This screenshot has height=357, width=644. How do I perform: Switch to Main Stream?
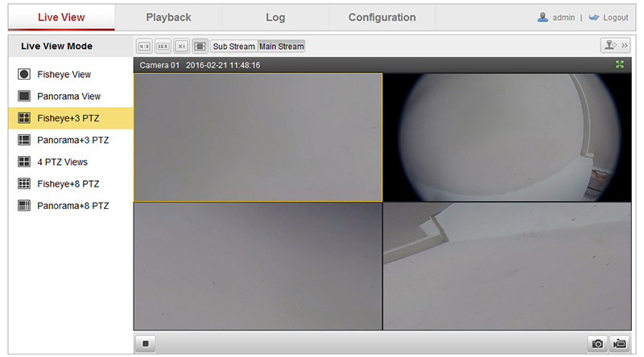point(282,47)
